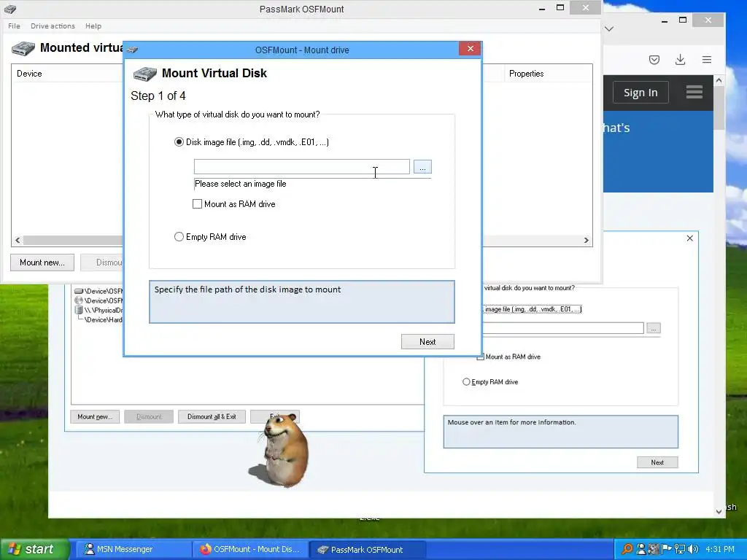747x560 pixels.
Task: Click the Device column header
Action: click(x=29, y=74)
